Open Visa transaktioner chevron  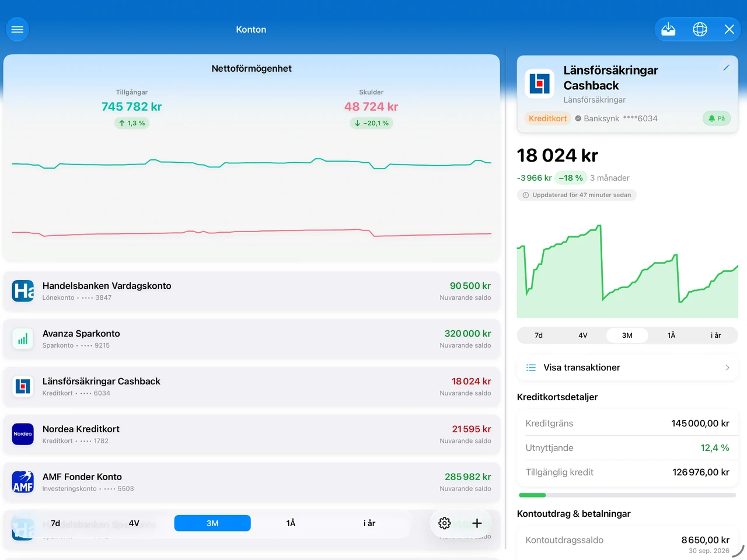[727, 367]
